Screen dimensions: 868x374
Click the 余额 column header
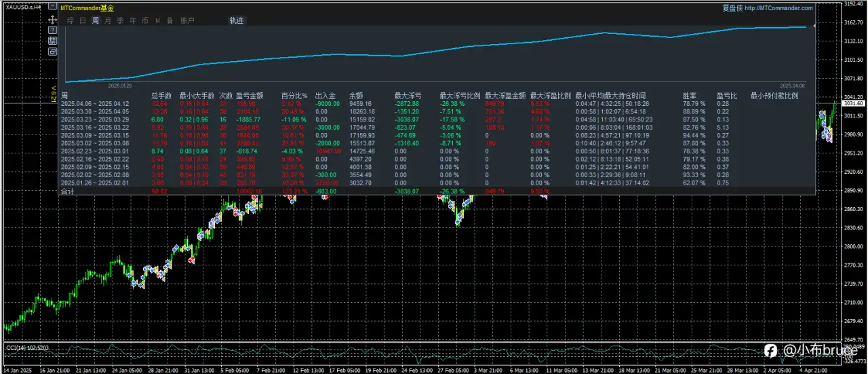coord(356,96)
